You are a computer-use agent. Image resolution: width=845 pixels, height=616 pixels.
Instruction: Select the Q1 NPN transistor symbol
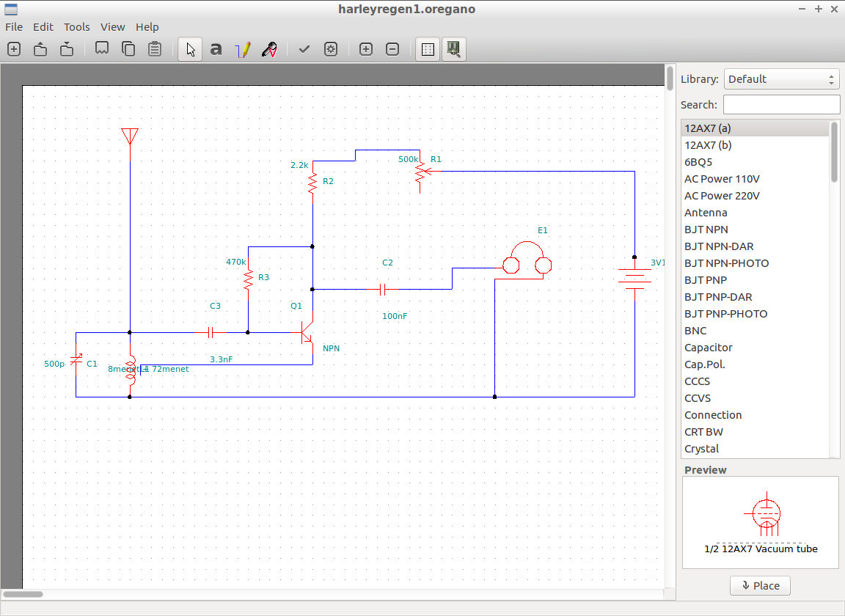pos(307,332)
